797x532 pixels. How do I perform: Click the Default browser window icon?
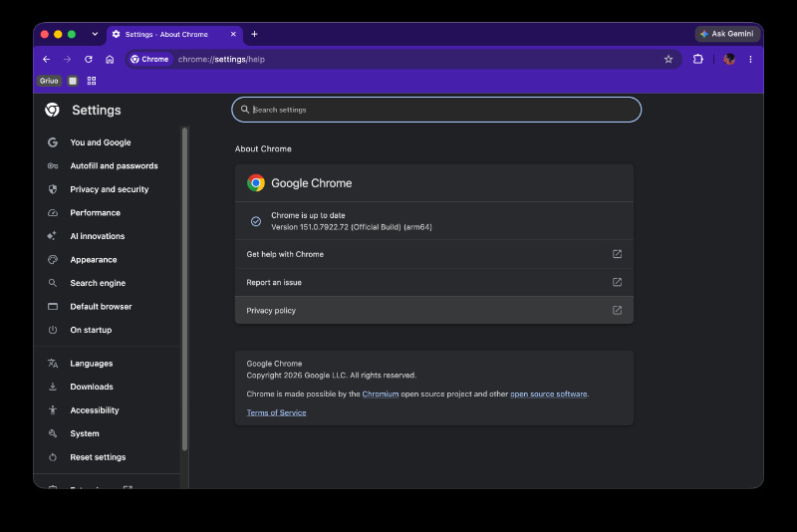click(x=53, y=307)
